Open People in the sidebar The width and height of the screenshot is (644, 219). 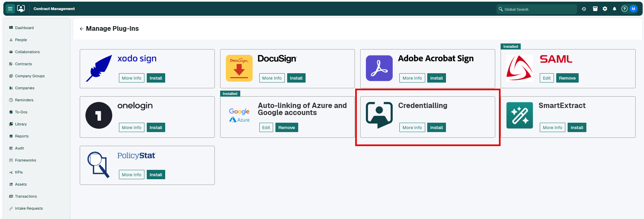pos(21,40)
